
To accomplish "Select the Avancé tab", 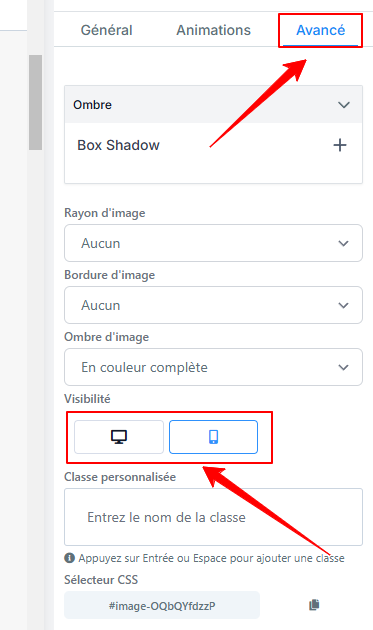I will pyautogui.click(x=320, y=30).
